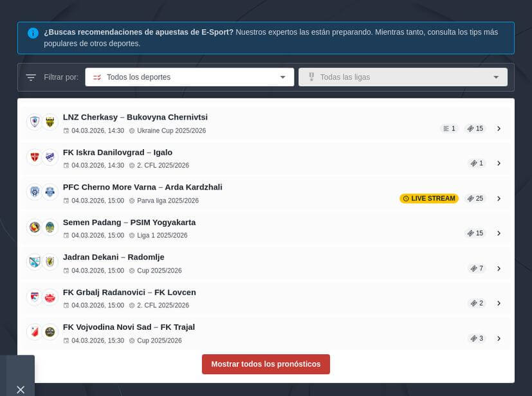
Task: Click the calendar icon on the LNZ Cherkasy row
Action: [66, 130]
